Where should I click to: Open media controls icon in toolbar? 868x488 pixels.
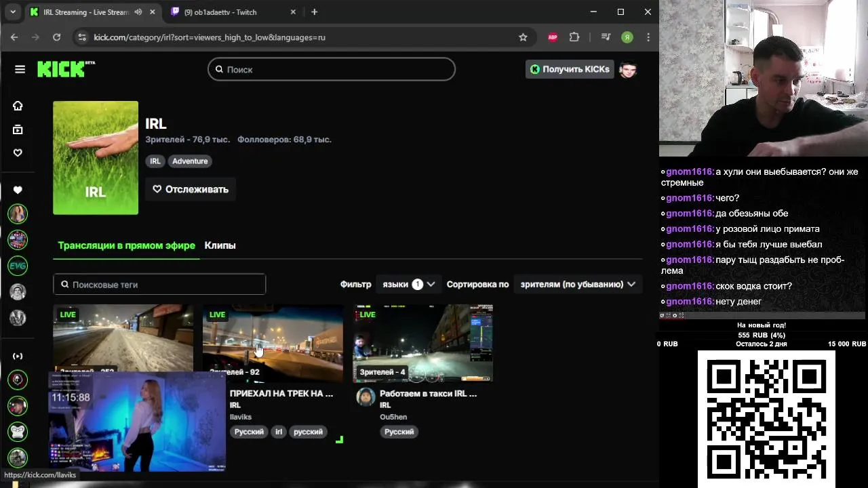tap(606, 37)
